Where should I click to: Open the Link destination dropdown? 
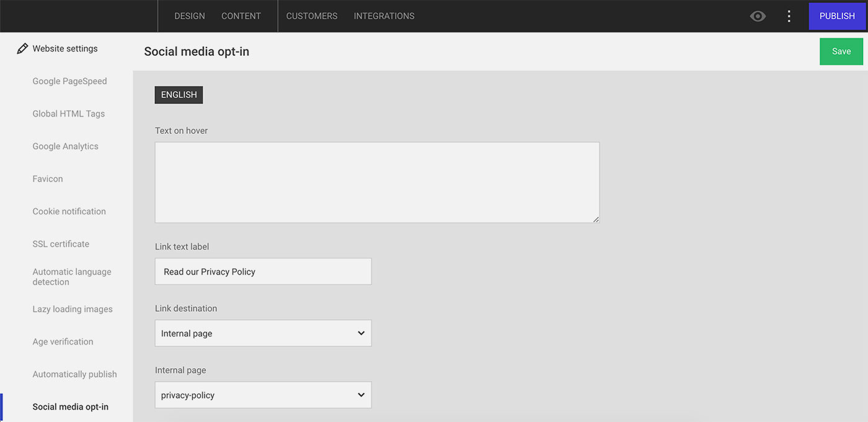[x=263, y=333]
